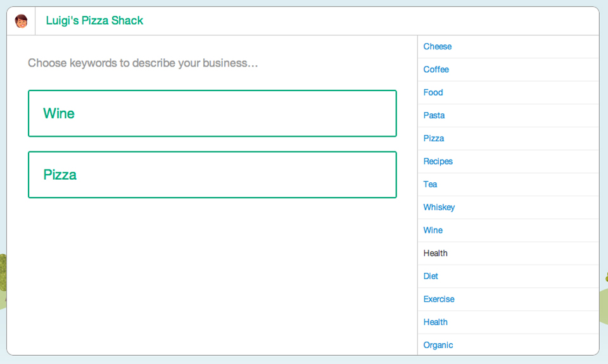Choose Cheese from the keyword list

508,46
